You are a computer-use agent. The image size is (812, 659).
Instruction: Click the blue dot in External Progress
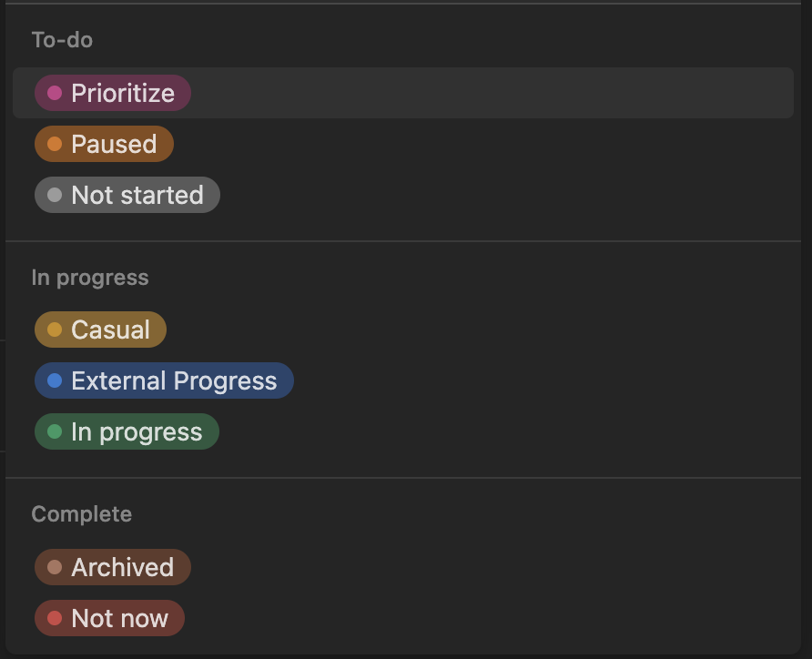tap(55, 380)
